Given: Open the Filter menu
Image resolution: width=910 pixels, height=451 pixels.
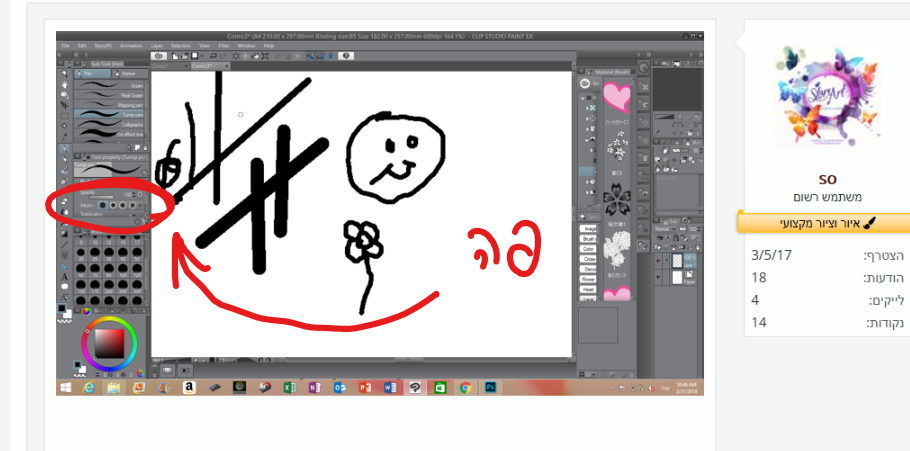Looking at the screenshot, I should [x=223, y=46].
